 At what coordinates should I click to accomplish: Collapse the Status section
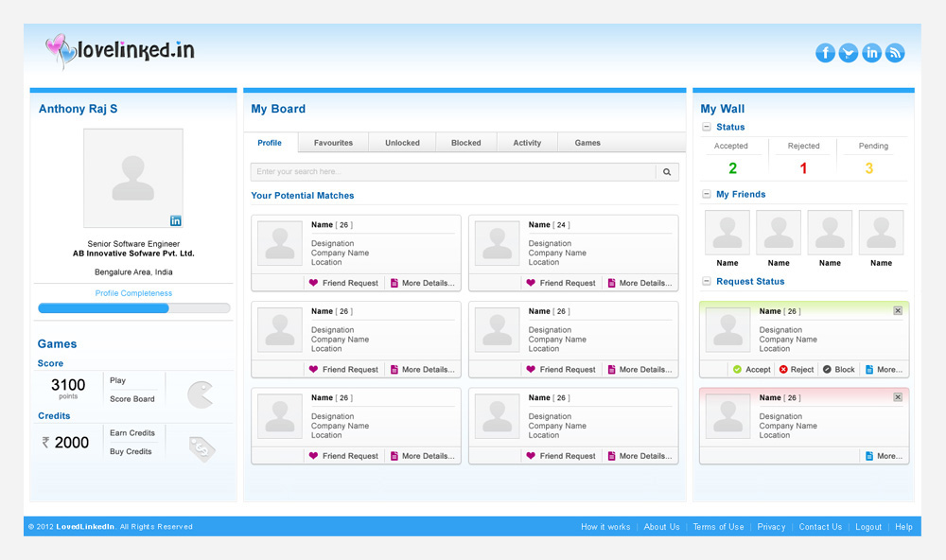pyautogui.click(x=707, y=127)
